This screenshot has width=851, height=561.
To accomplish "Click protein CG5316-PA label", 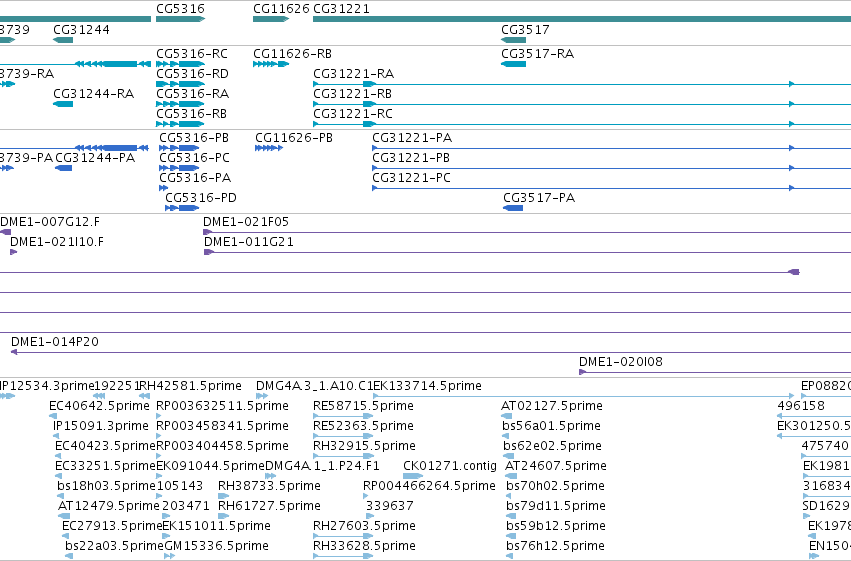I will pos(195,177).
